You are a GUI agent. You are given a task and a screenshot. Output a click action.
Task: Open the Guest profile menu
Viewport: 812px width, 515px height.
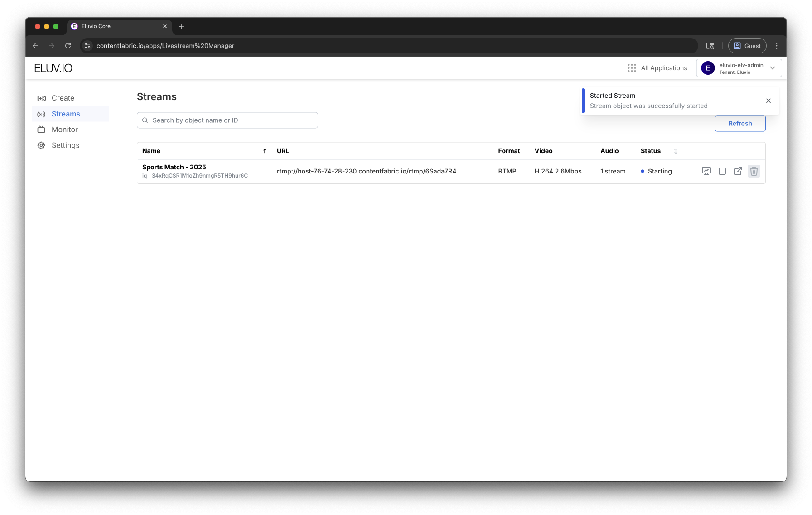pyautogui.click(x=747, y=46)
